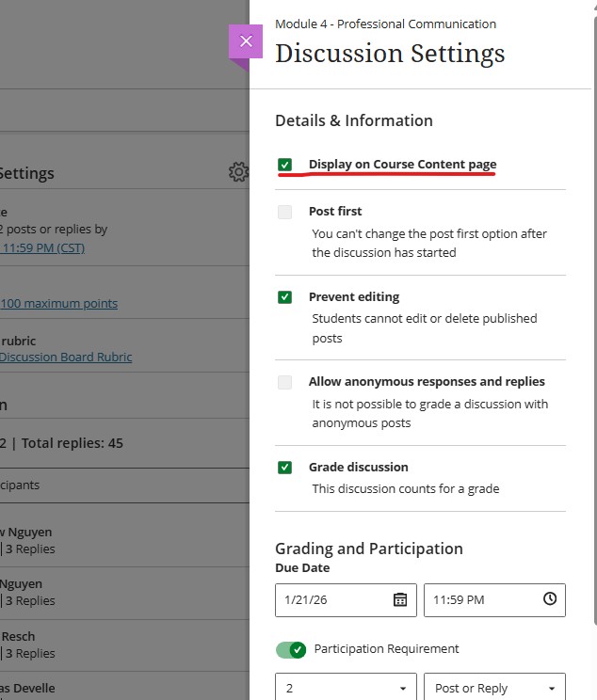The width and height of the screenshot is (597, 700).
Task: Open the 100 maximum points link
Action: (59, 303)
